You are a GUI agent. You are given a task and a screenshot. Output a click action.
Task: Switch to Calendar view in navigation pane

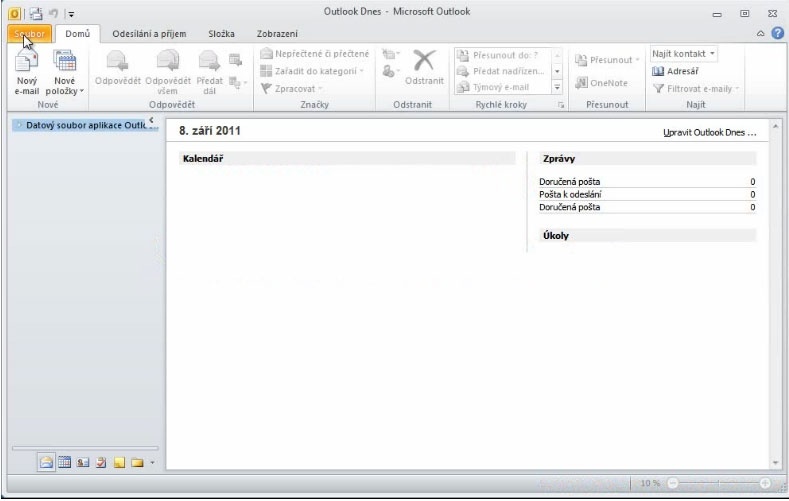click(x=64, y=462)
